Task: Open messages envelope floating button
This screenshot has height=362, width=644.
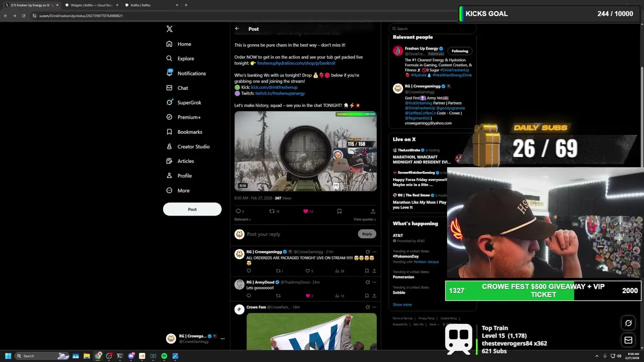Action: coord(628,340)
